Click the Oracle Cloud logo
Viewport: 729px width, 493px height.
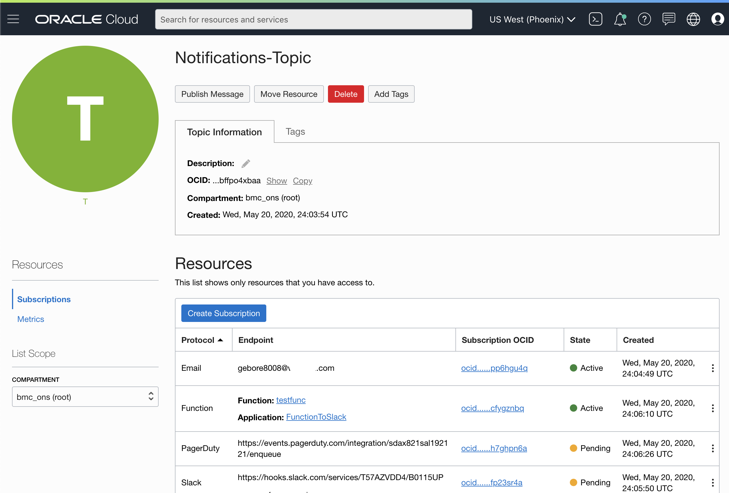[x=86, y=19]
